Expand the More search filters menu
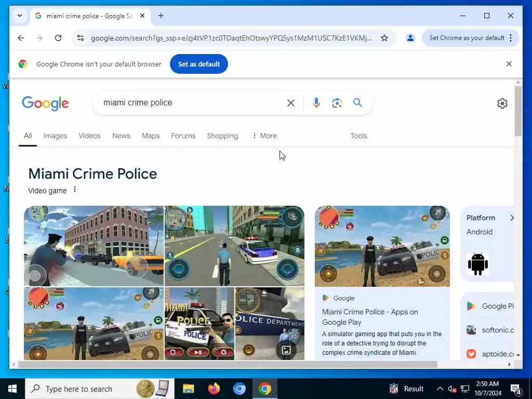Screen dimensions: 532x399 (264, 136)
